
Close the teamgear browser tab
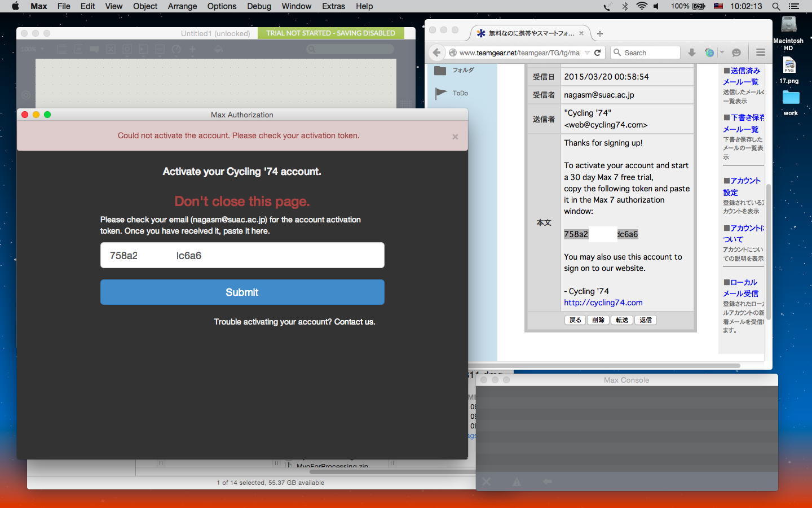pos(581,33)
